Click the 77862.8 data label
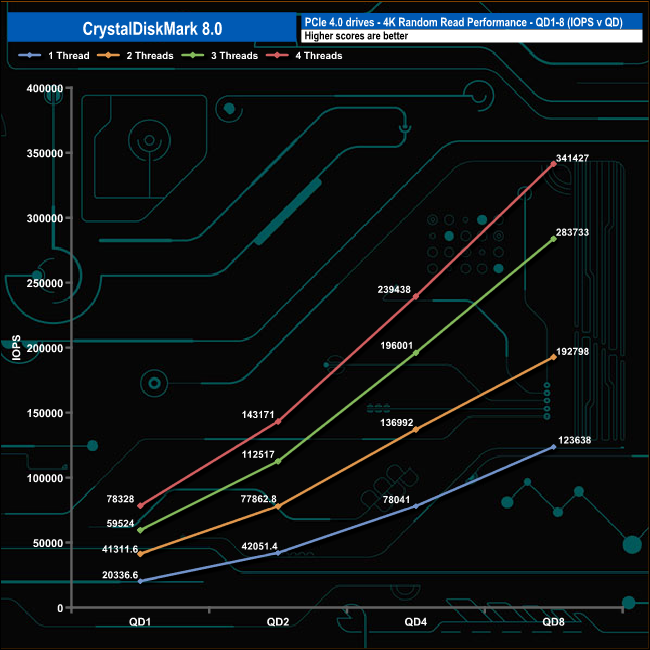This screenshot has width=650, height=650. coord(259,499)
